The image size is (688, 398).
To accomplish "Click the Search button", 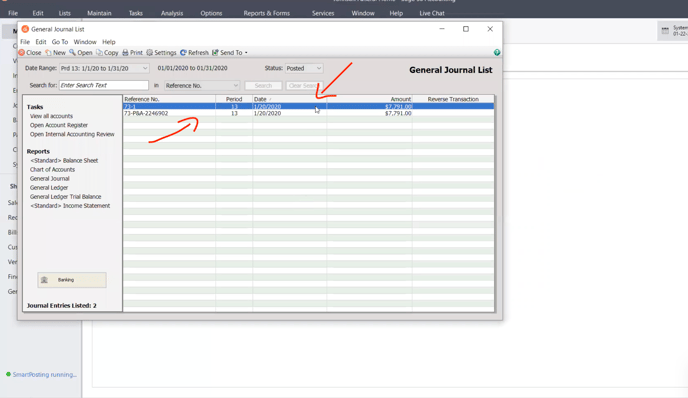I will click(x=263, y=86).
